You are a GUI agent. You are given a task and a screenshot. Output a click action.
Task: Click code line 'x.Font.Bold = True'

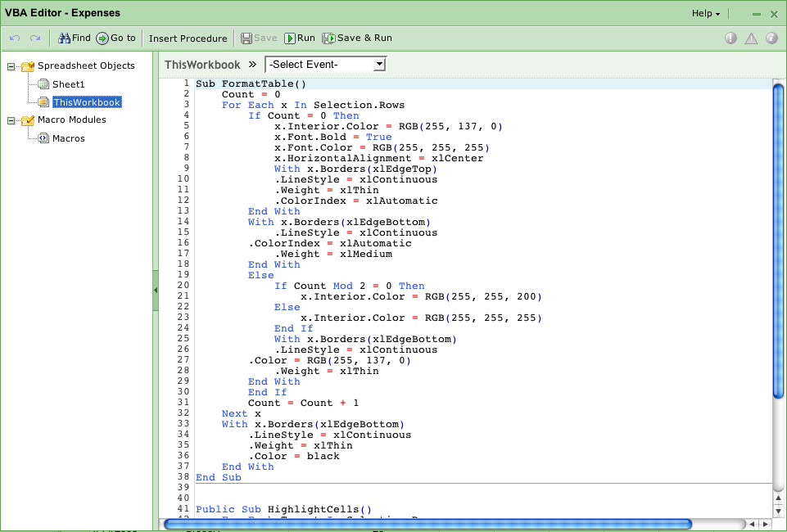click(332, 137)
